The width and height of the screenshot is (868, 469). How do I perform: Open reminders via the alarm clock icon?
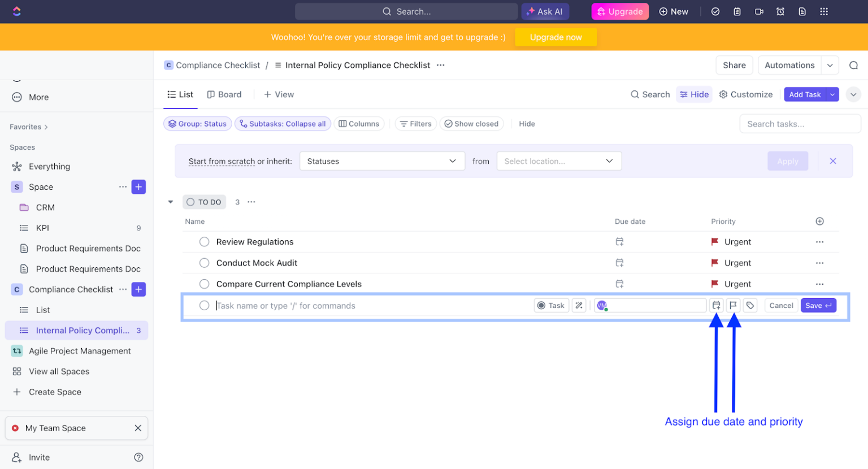pos(780,11)
